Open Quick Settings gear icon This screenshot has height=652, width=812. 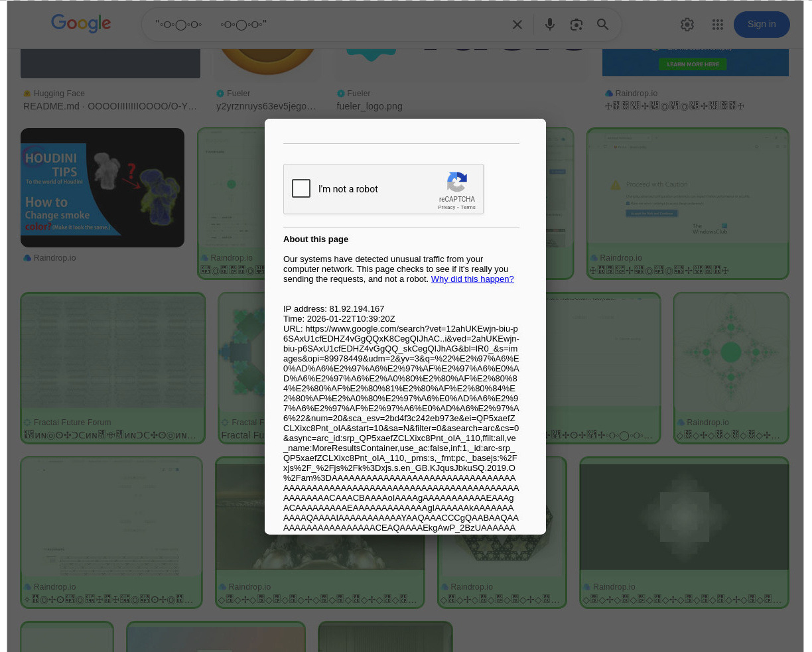tap(687, 25)
